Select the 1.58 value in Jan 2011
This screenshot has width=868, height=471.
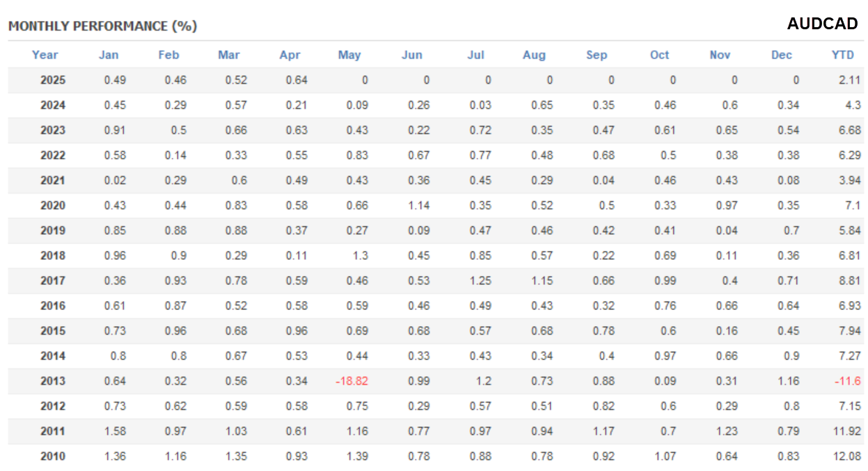point(115,431)
